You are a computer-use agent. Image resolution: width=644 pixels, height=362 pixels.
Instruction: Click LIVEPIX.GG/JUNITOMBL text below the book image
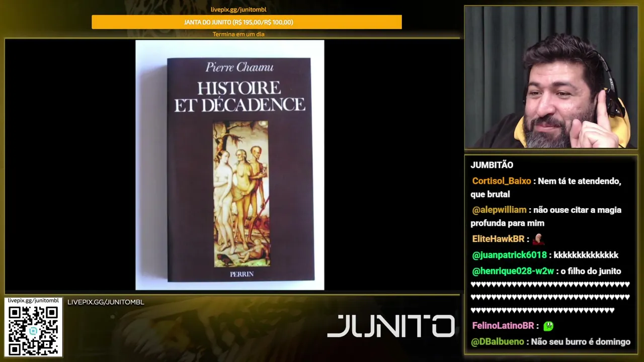[x=106, y=302]
